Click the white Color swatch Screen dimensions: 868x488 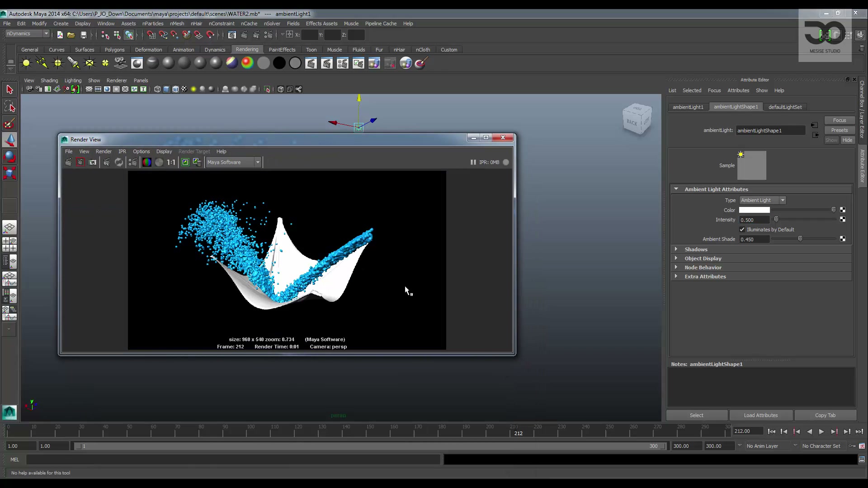coord(754,210)
